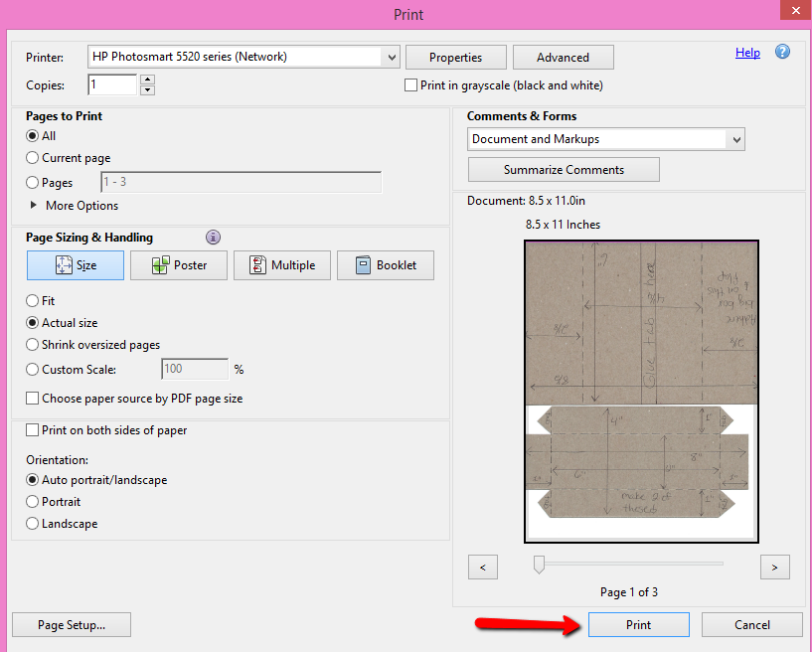
Task: Click the Print button
Action: [638, 624]
